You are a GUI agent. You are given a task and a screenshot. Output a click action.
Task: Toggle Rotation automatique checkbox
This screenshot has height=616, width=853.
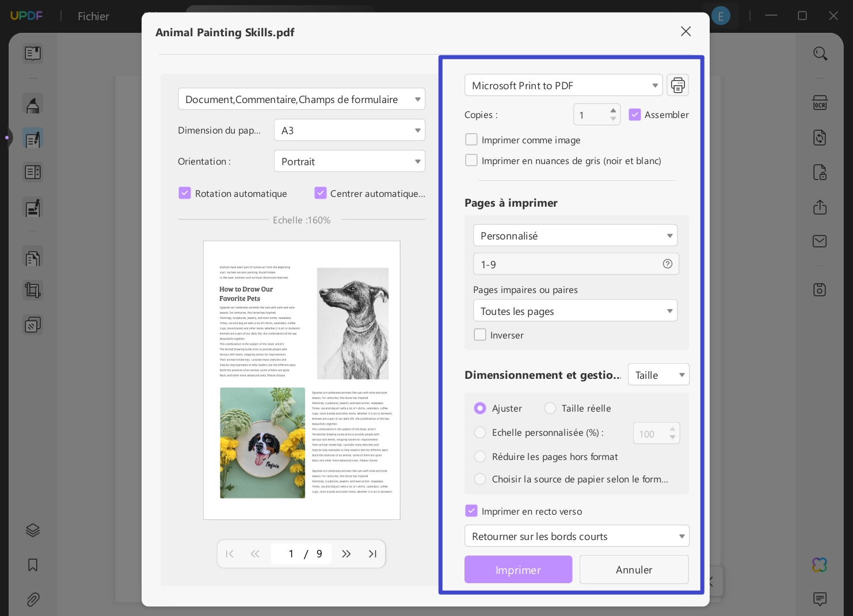click(185, 193)
